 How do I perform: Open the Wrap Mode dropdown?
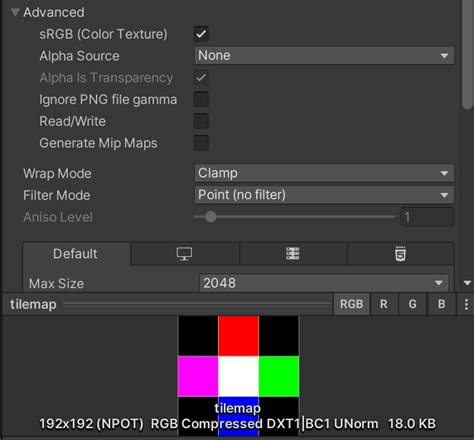tap(324, 173)
